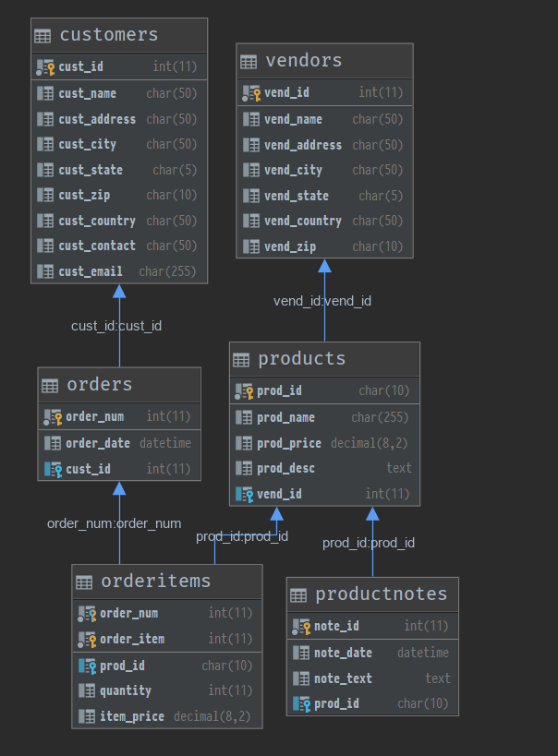The height and width of the screenshot is (756, 558).
Task: Click the char(5) type of vend_state
Action: click(381, 196)
